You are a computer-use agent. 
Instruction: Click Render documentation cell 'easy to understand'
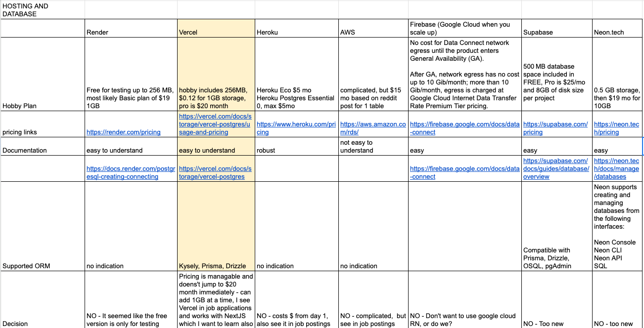pyautogui.click(x=131, y=146)
